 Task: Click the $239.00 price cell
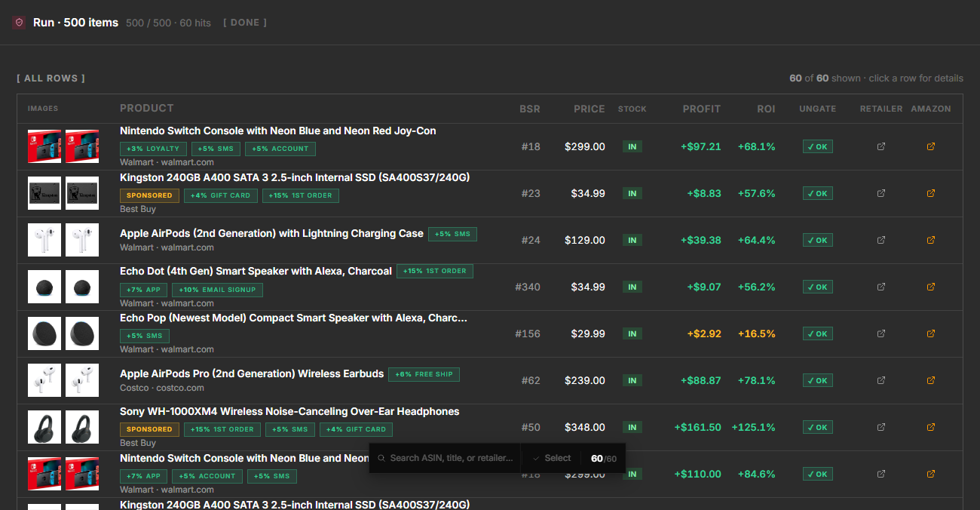point(585,380)
